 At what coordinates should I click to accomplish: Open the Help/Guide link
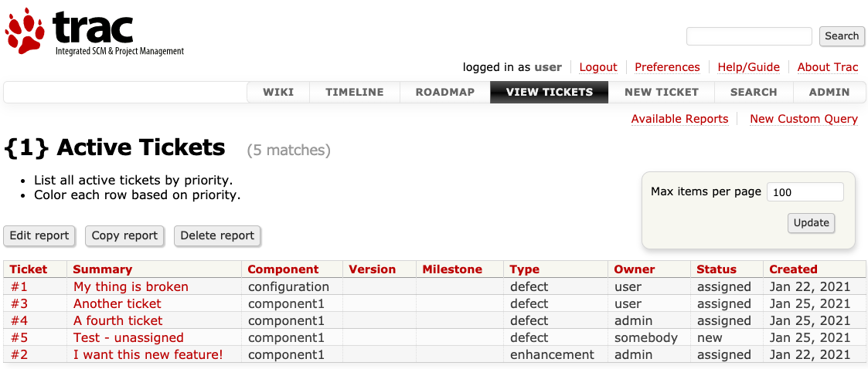pos(748,67)
